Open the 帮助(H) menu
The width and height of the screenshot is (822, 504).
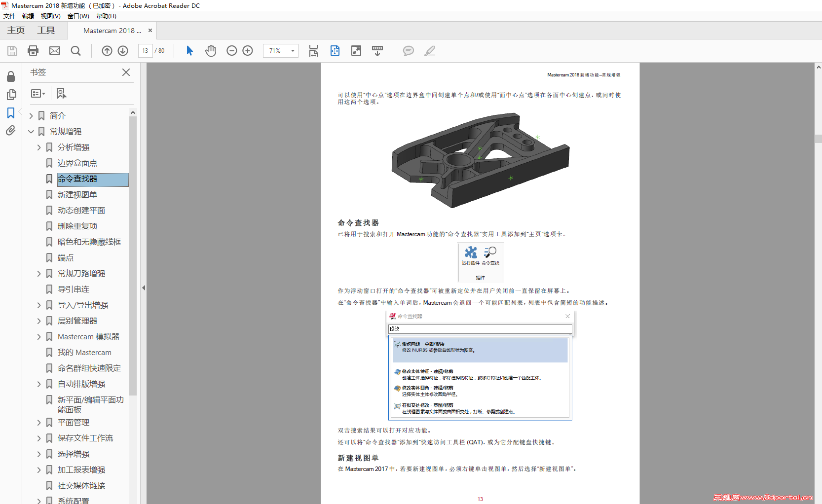(x=106, y=16)
